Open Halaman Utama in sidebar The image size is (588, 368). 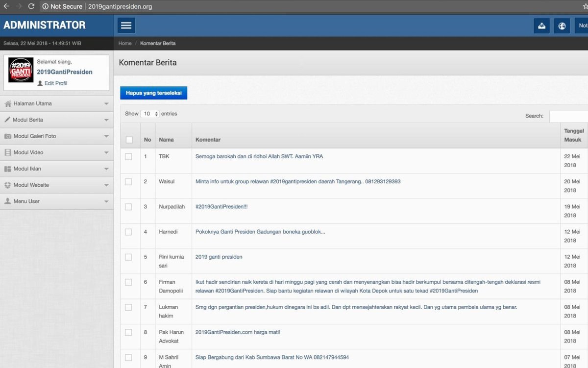click(57, 103)
